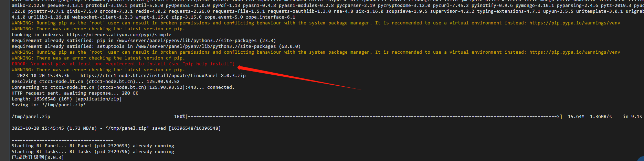Click the /tmp/panel.zip filename beside progress bar

31,117
